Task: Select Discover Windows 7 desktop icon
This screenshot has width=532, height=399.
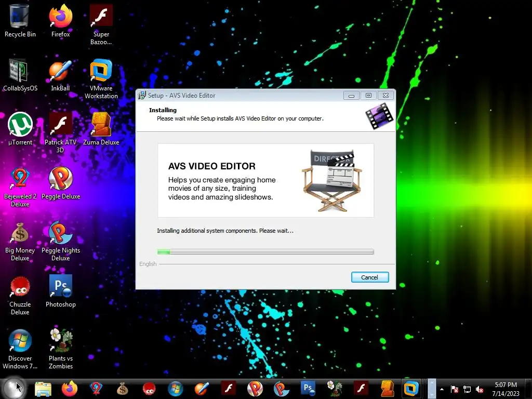Action: point(20,349)
